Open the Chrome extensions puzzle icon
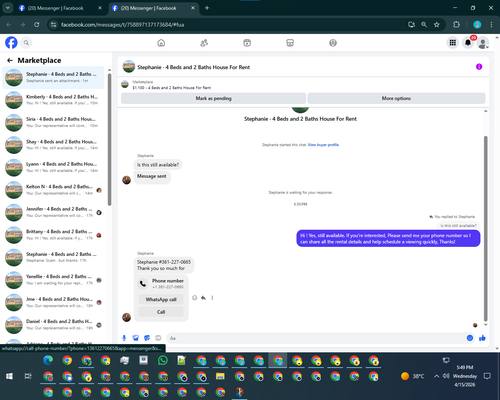This screenshot has height=400, width=500. [456, 24]
